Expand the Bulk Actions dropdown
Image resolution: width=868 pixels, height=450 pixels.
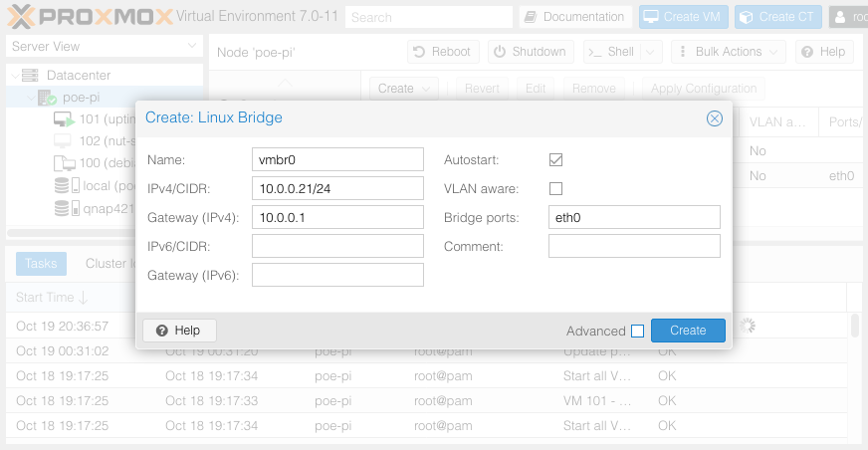point(728,52)
